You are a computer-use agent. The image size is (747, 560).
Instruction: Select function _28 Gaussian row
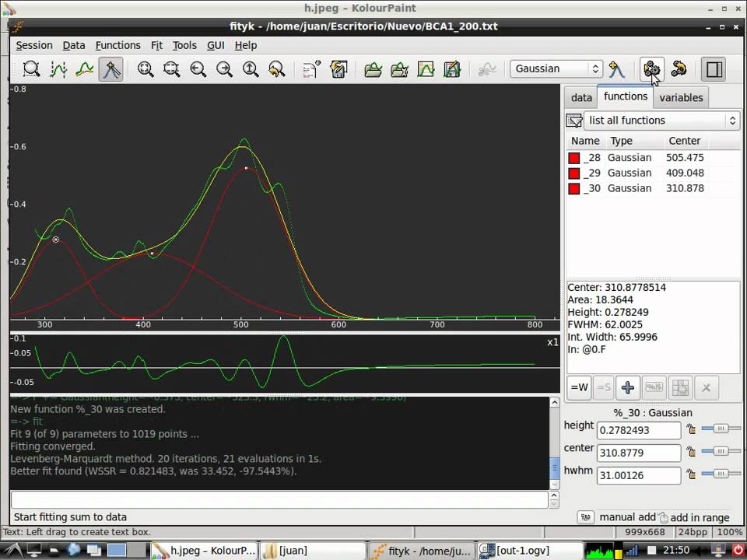pos(653,158)
